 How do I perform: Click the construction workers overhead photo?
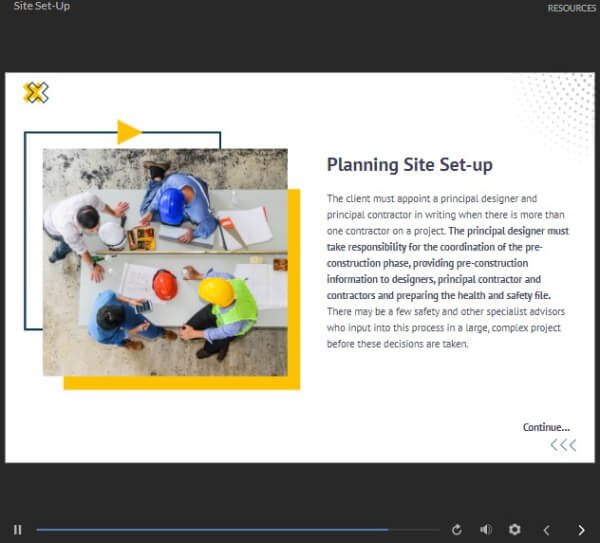pyautogui.click(x=165, y=262)
